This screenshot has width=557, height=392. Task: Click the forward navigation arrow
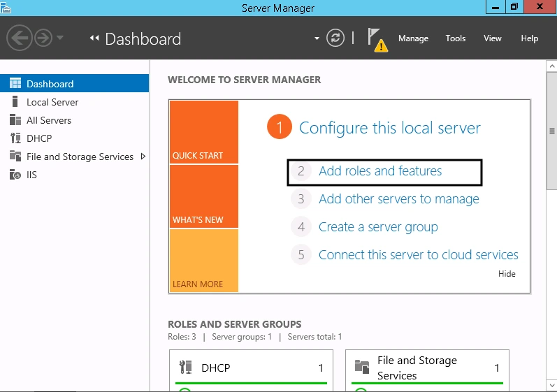click(x=44, y=38)
